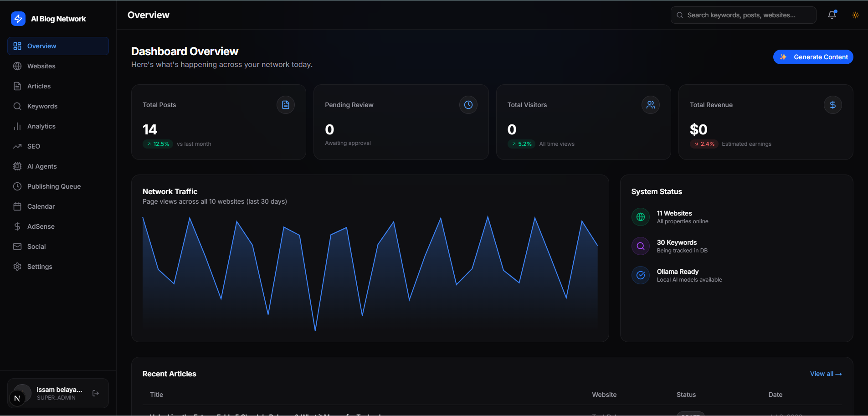The width and height of the screenshot is (868, 416).
Task: Click the Total Revenue dollar icon
Action: (x=833, y=105)
